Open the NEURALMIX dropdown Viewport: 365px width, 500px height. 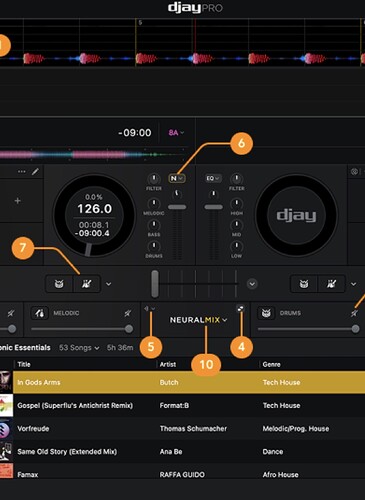tap(198, 320)
